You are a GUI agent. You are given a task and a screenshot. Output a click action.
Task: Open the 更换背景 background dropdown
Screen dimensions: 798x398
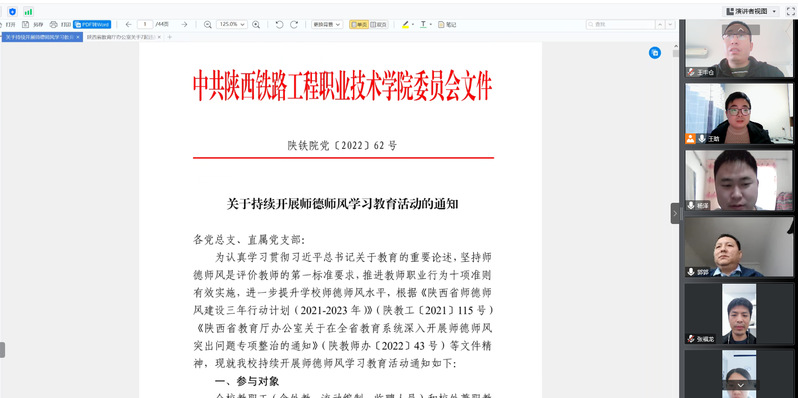pyautogui.click(x=327, y=24)
